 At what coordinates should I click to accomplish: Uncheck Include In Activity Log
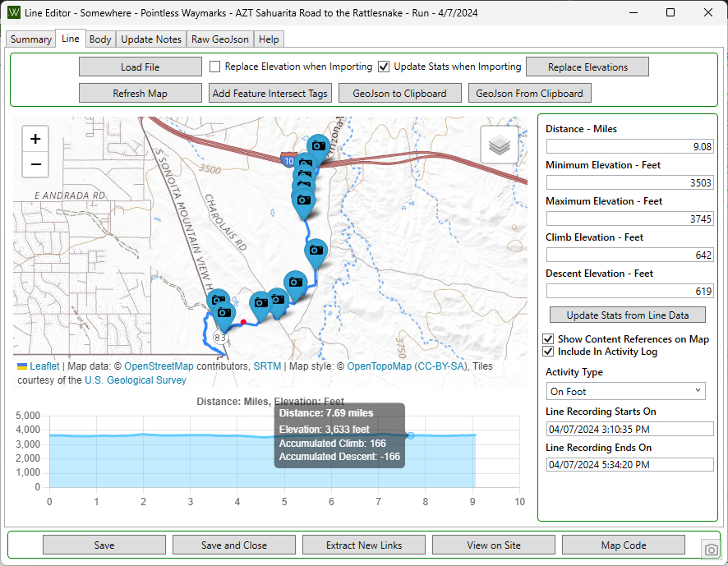[x=548, y=352]
